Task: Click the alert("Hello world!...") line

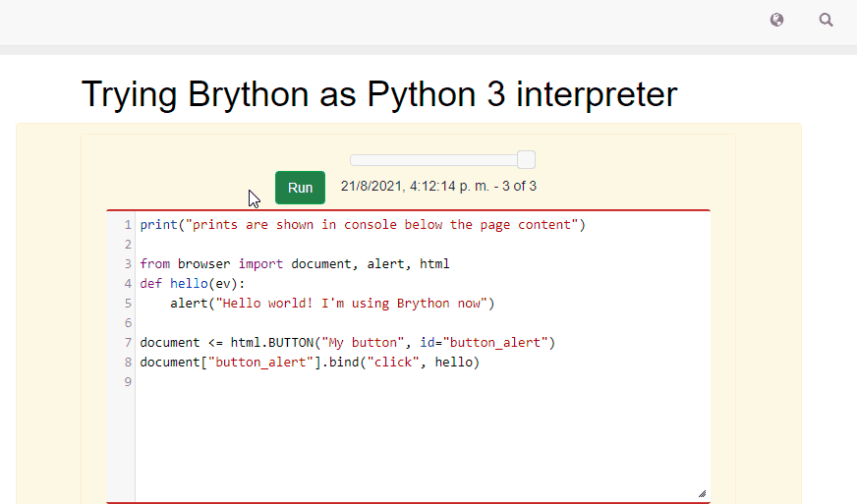Action: click(x=332, y=304)
